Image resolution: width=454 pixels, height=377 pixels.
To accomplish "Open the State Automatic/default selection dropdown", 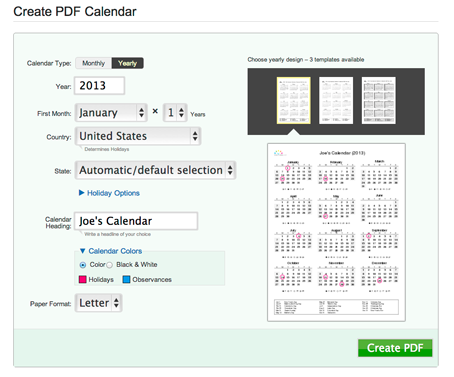I will click(x=155, y=170).
